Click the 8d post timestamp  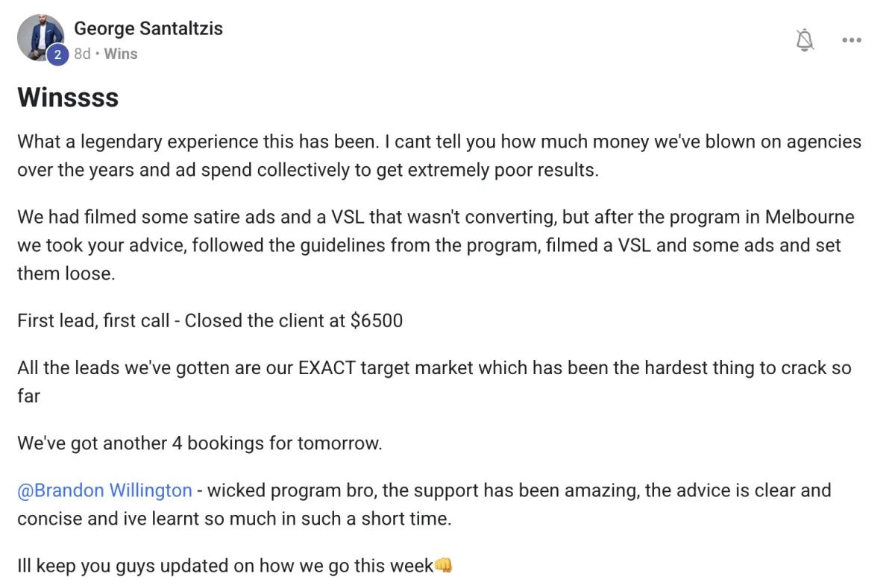82,54
